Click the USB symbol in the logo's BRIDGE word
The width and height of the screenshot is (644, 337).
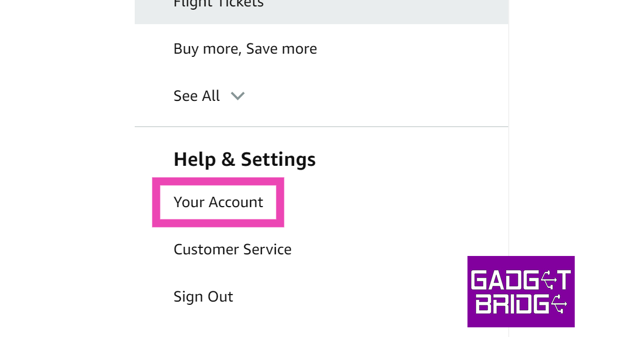(559, 304)
